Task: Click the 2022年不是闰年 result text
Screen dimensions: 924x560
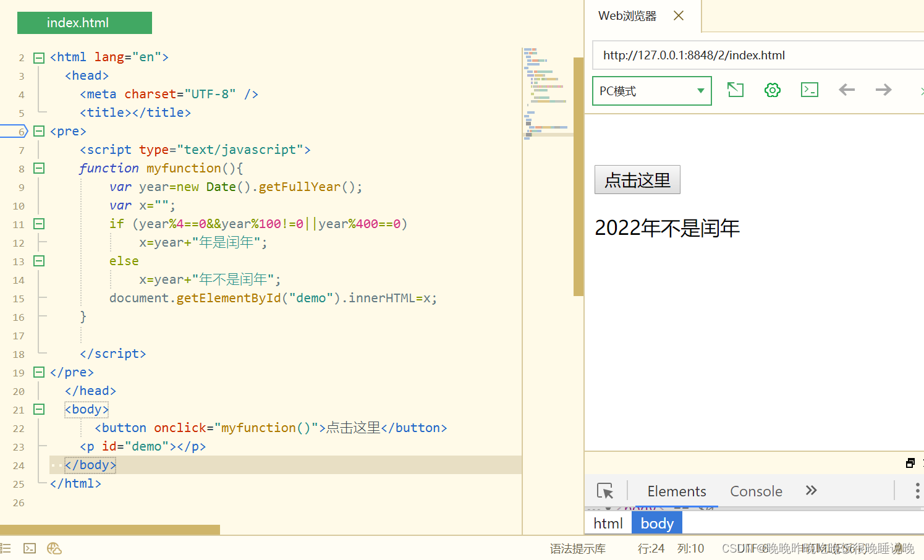Action: pyautogui.click(x=668, y=228)
